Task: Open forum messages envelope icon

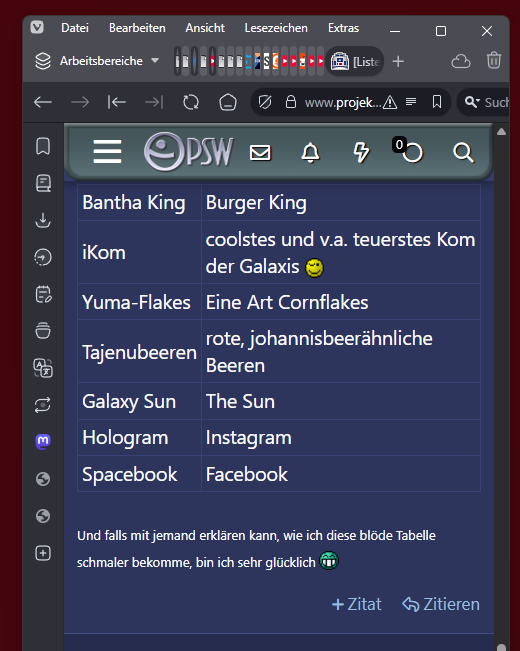Action: (260, 152)
